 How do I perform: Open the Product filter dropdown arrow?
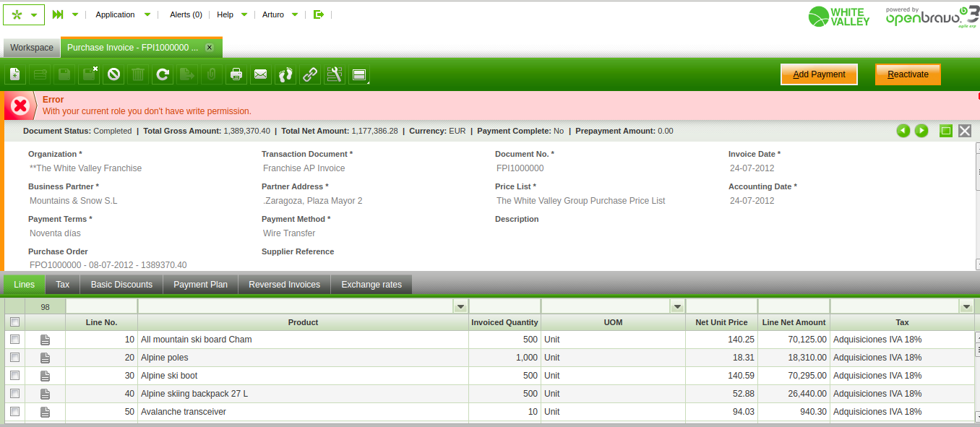point(460,307)
